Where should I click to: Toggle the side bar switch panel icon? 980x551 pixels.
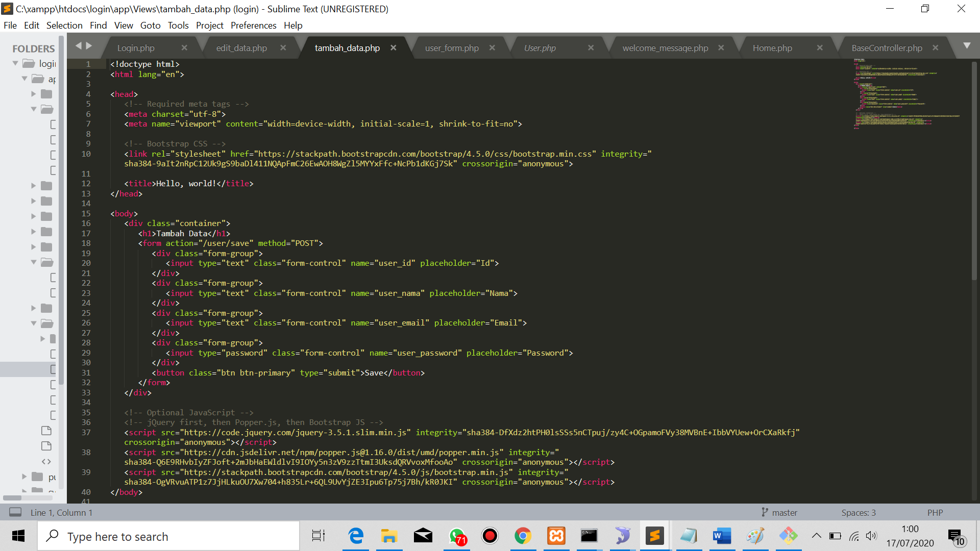pyautogui.click(x=15, y=512)
